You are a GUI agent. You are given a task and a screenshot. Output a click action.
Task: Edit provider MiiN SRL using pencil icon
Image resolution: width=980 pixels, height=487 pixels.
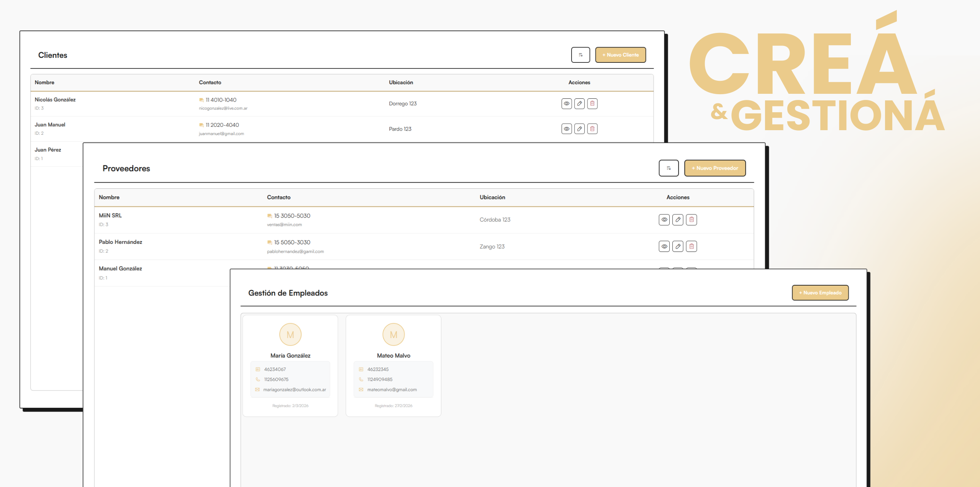[678, 219]
